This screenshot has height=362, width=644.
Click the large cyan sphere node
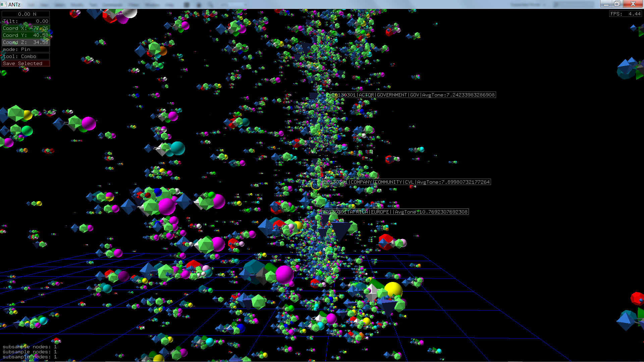click(x=178, y=148)
